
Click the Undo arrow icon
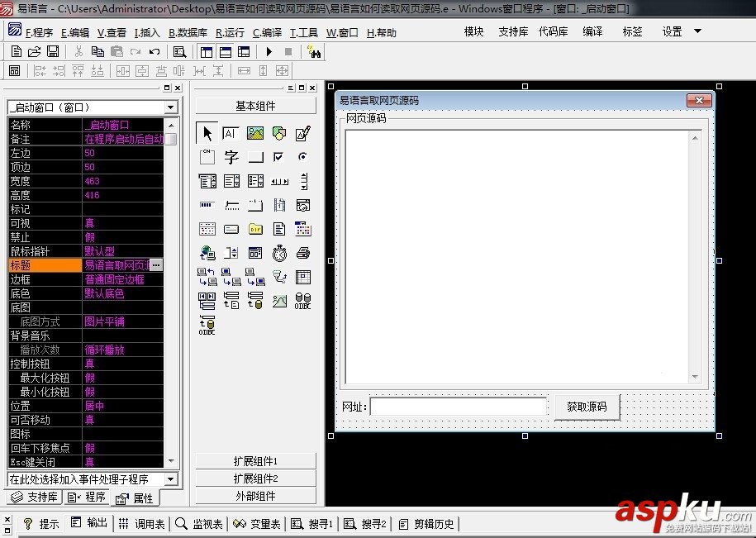tap(155, 51)
